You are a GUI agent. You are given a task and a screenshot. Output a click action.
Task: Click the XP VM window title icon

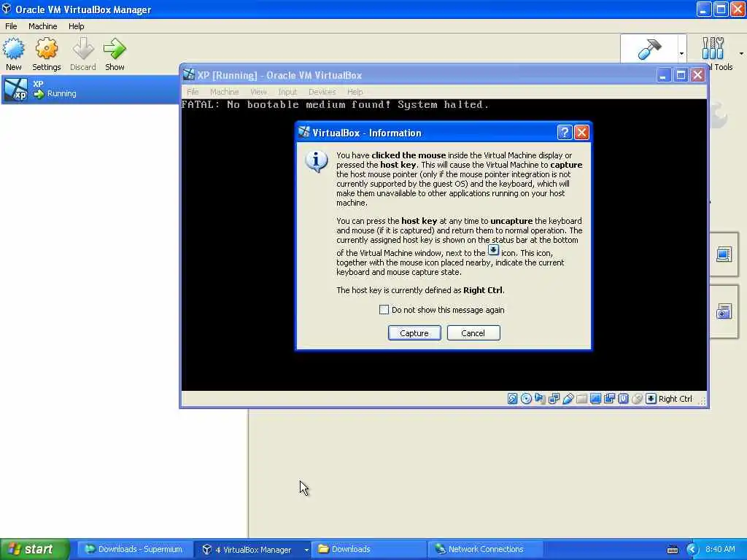tap(189, 75)
